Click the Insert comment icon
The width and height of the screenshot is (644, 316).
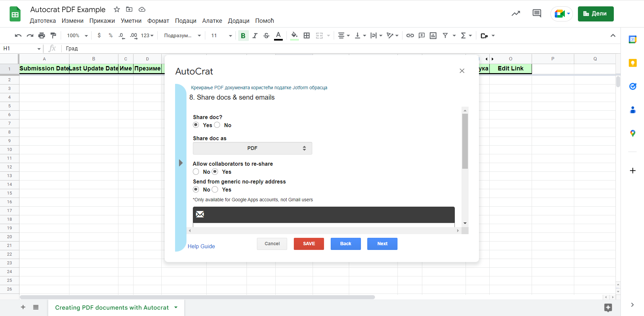(422, 36)
